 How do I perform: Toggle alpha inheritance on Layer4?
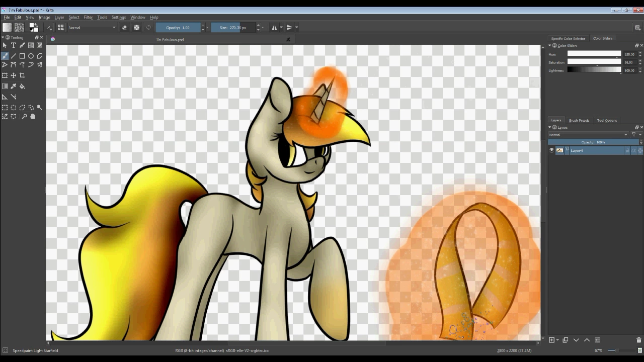[x=634, y=150]
